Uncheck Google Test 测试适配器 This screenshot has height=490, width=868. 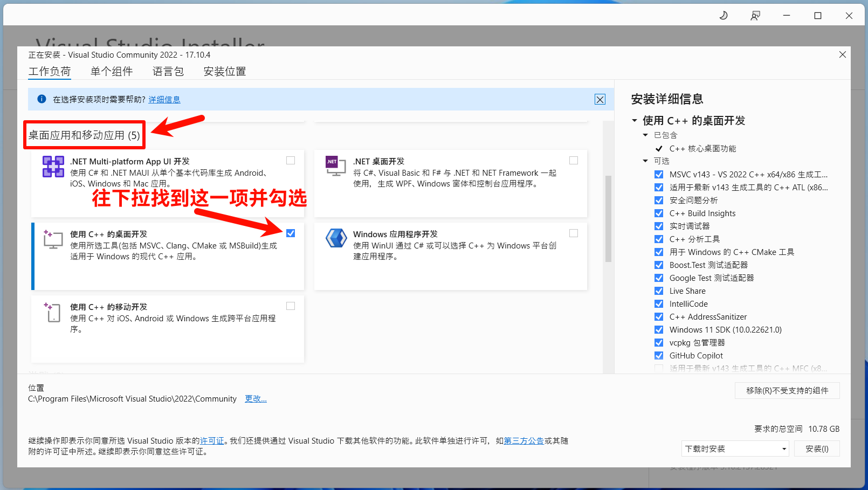point(659,278)
